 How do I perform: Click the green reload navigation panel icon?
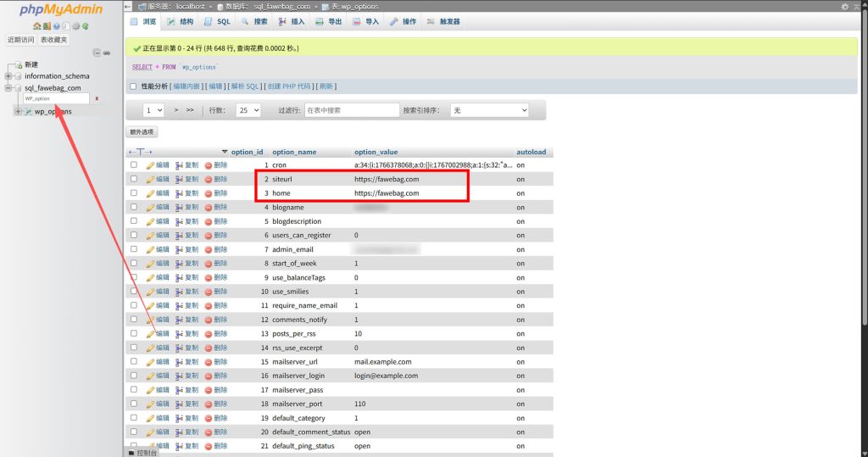click(x=86, y=26)
